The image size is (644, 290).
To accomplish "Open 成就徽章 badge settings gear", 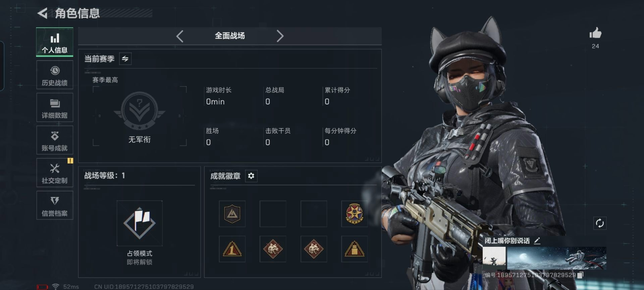I will tap(251, 176).
